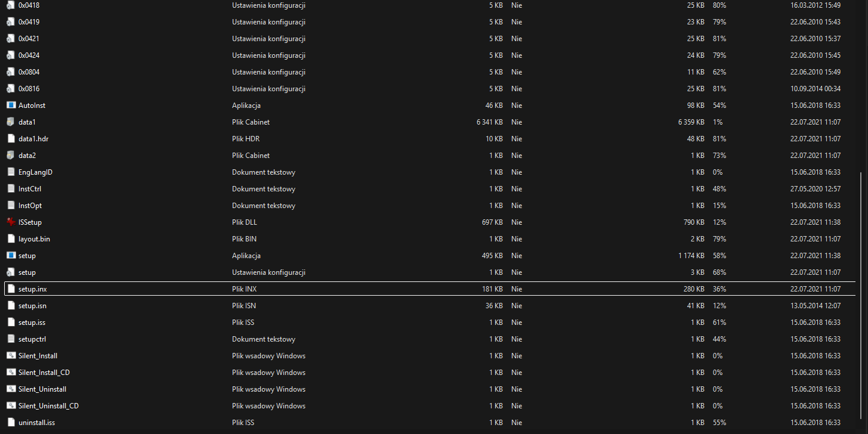Click the EngLangID text document icon
868x434 pixels.
click(10, 172)
